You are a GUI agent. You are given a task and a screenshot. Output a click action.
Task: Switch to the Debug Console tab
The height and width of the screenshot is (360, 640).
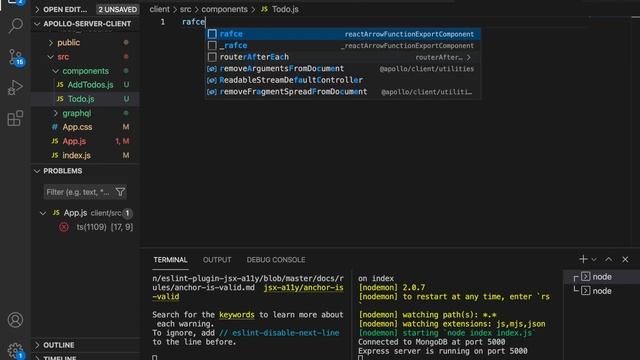click(276, 260)
